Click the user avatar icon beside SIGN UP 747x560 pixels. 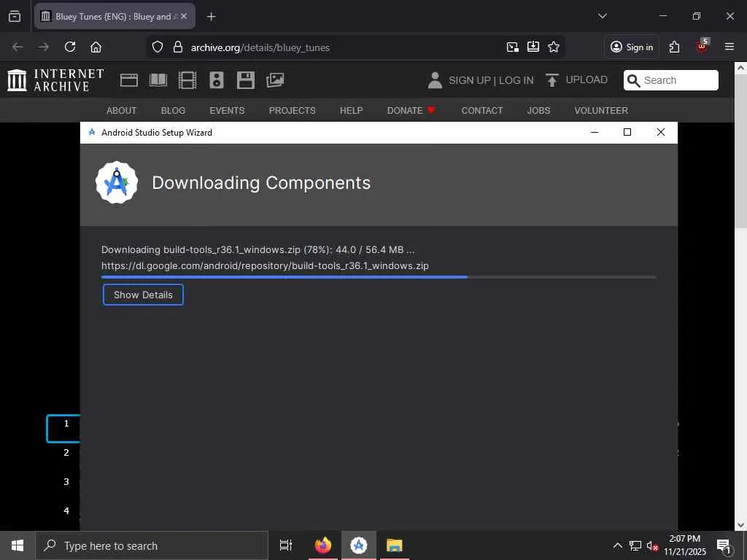pyautogui.click(x=435, y=80)
